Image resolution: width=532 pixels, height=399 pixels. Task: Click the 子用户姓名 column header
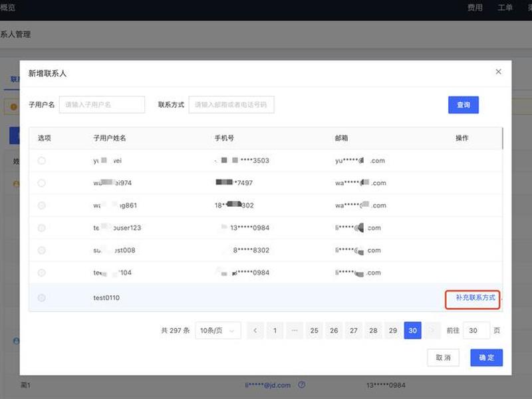click(110, 138)
